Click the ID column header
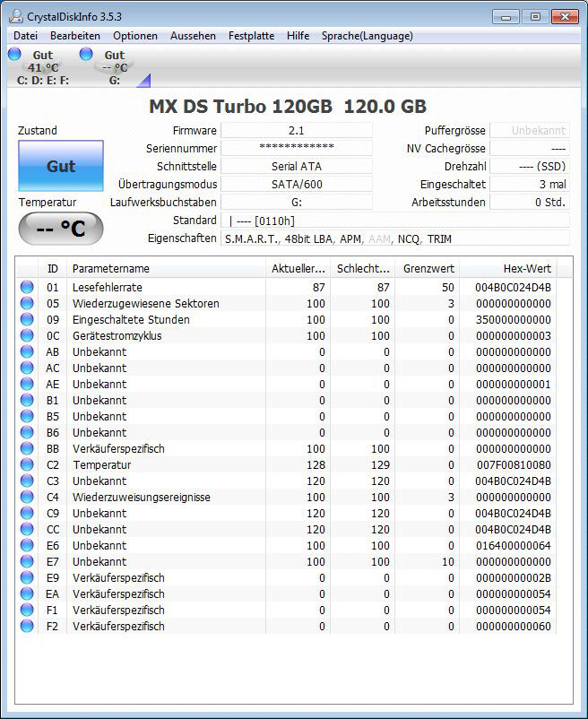 point(53,268)
